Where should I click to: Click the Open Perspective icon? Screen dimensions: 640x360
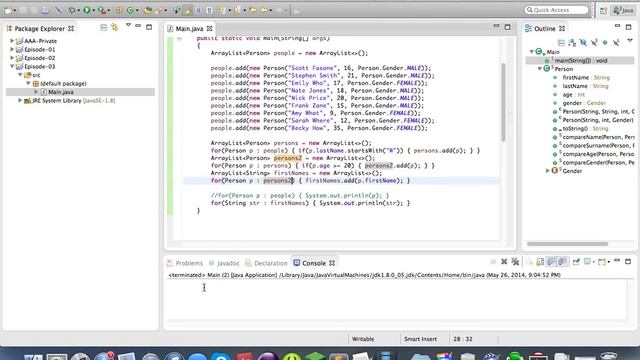point(603,11)
